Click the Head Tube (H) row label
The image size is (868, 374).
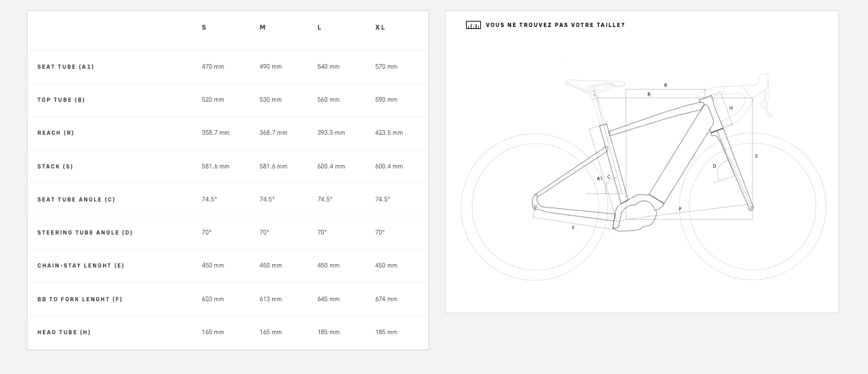click(x=64, y=332)
